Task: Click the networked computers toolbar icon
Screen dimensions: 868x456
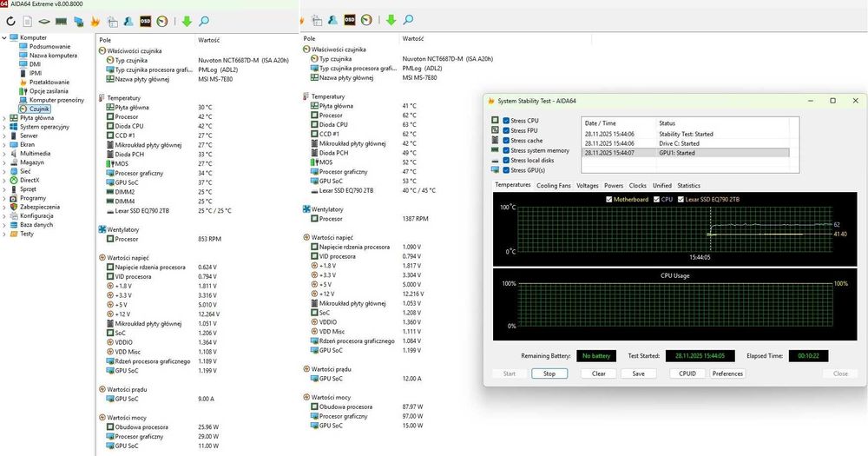Action: tap(79, 22)
